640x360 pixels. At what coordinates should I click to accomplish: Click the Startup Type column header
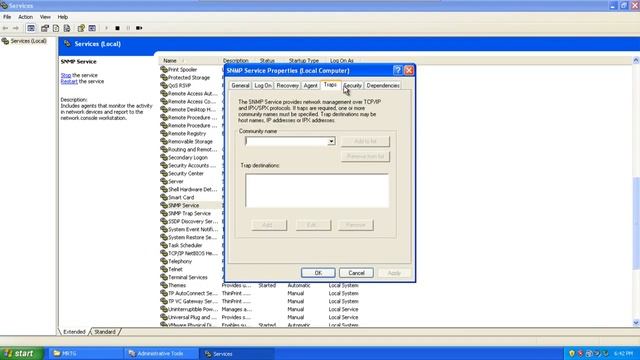(x=304, y=60)
